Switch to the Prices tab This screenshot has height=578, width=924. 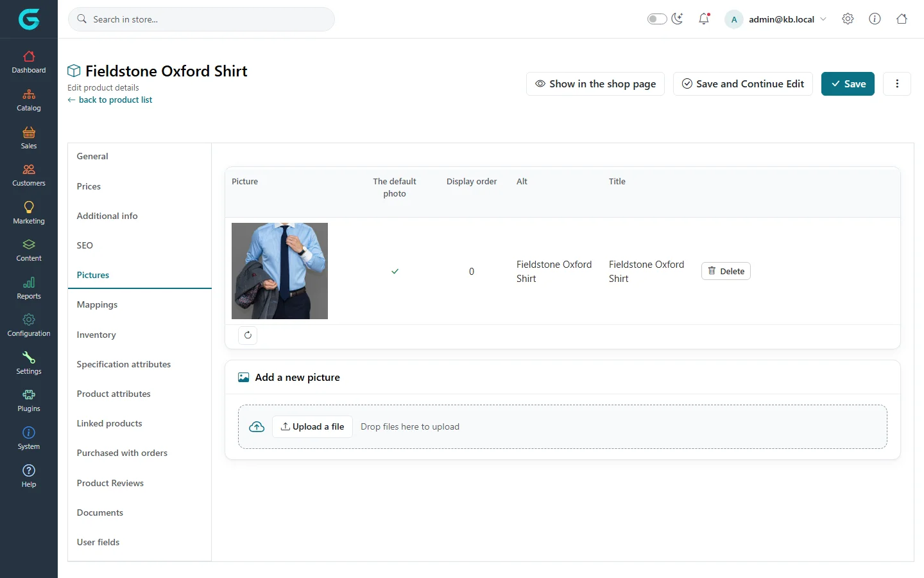tap(140, 186)
